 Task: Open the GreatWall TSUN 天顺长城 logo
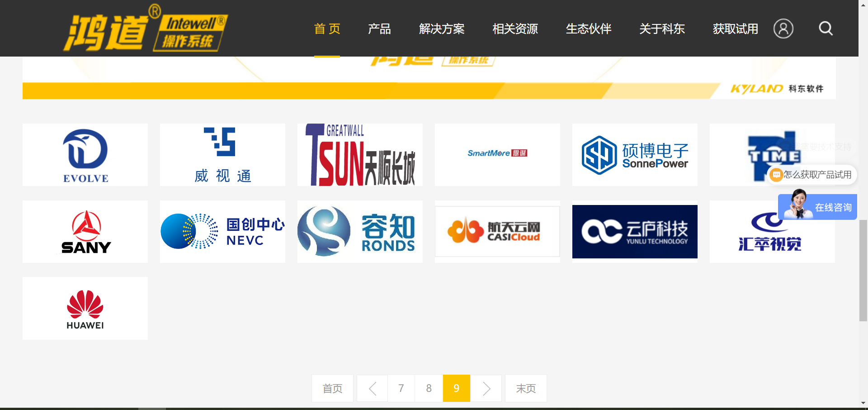tap(360, 155)
